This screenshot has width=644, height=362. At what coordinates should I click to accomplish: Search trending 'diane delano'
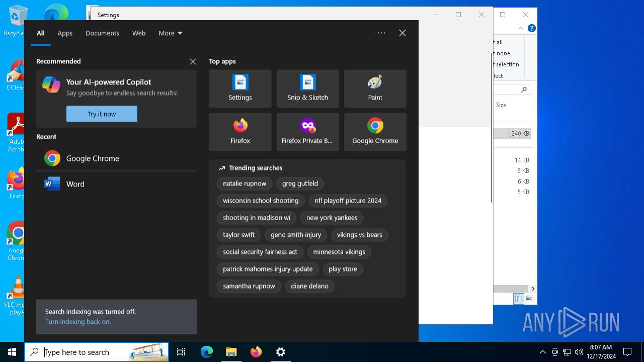click(309, 286)
